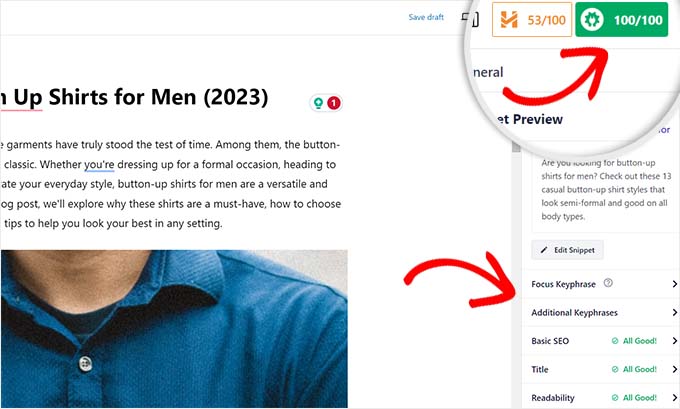Click the help question mark beside Focus Keyphrase
The height and width of the screenshot is (409, 680).
click(x=608, y=283)
